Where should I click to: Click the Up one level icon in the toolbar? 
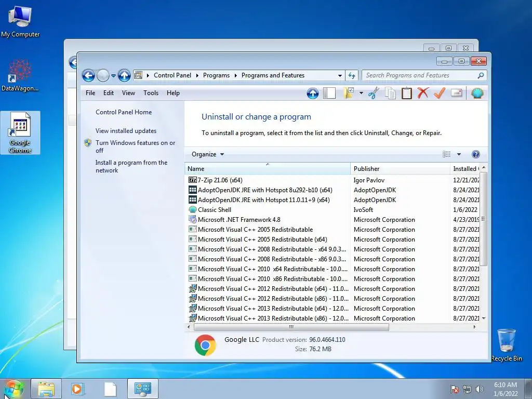(312, 93)
